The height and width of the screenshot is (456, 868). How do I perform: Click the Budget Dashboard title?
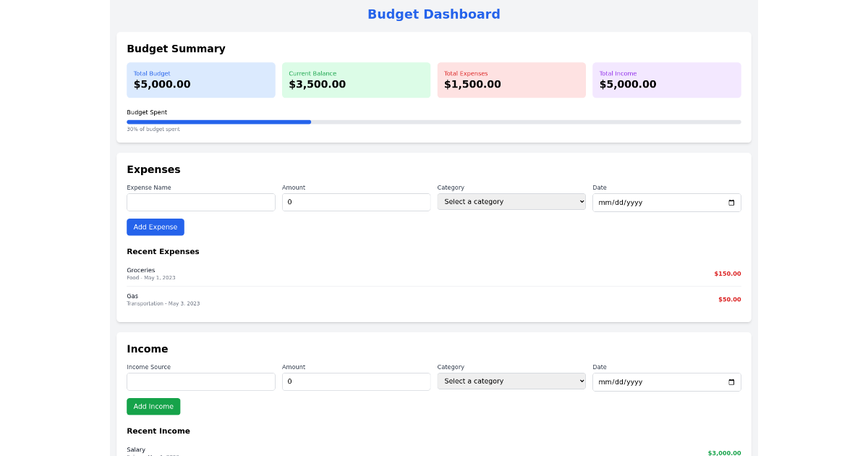pos(433,14)
